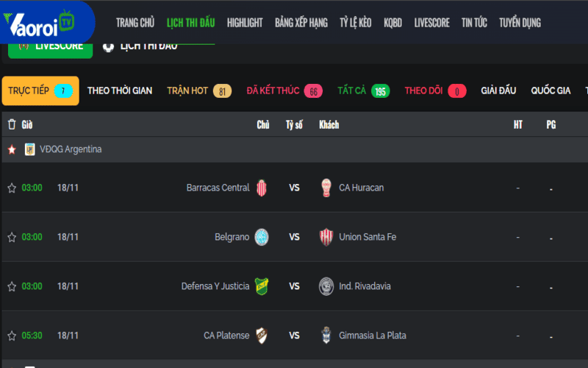Click the Gimnasia La Plata crest
The image size is (588, 368).
(x=326, y=336)
